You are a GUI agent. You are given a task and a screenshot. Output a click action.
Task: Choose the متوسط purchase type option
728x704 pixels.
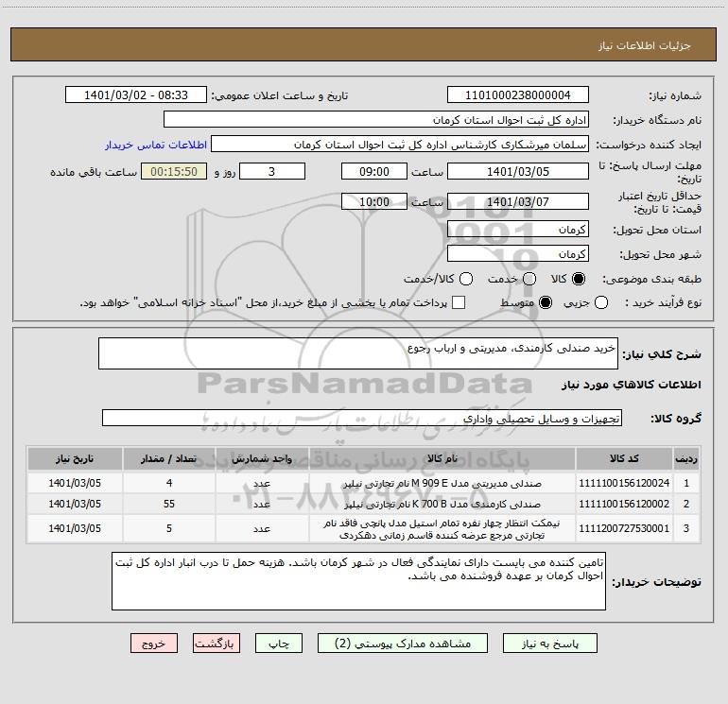pos(546,302)
